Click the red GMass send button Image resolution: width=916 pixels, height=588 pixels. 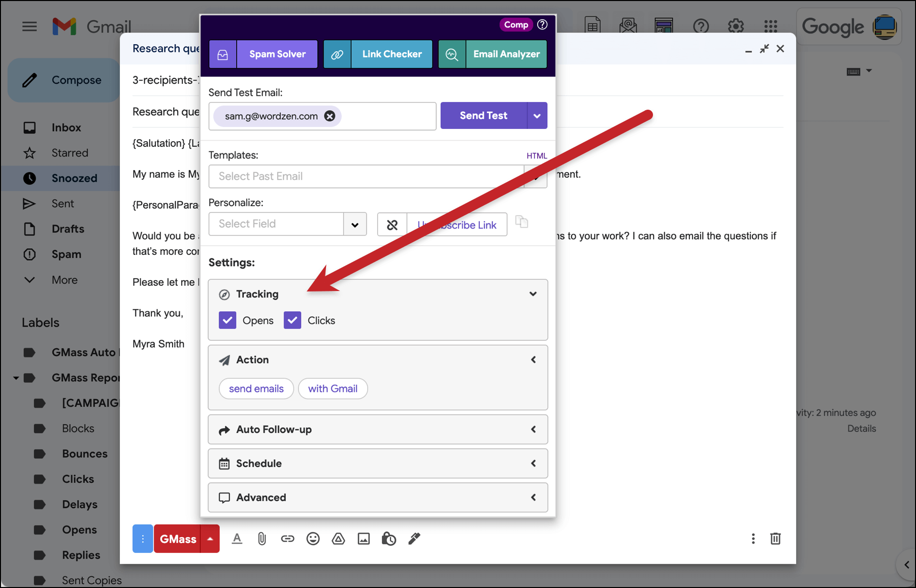(x=178, y=539)
